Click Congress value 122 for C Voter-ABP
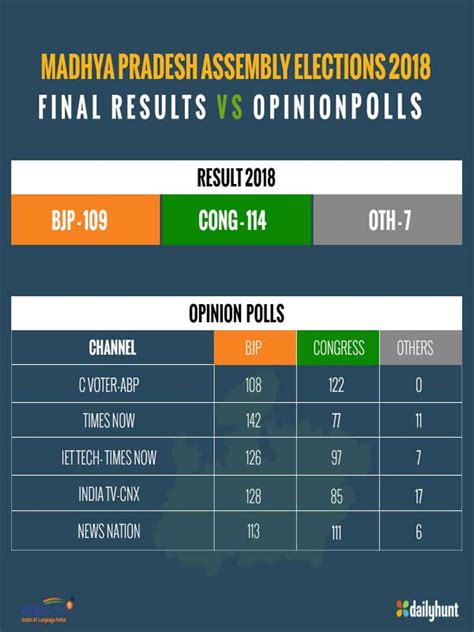The height and width of the screenshot is (632, 474). click(x=336, y=385)
